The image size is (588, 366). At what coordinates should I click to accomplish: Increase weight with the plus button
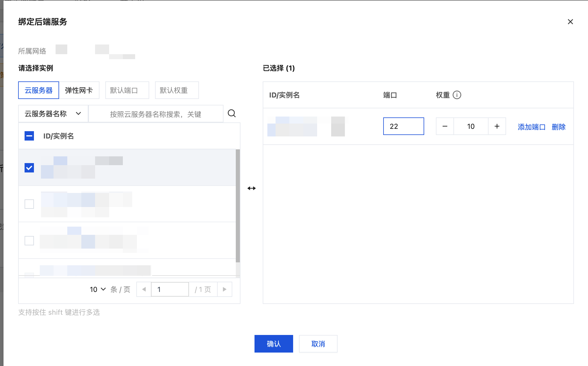[x=497, y=126]
